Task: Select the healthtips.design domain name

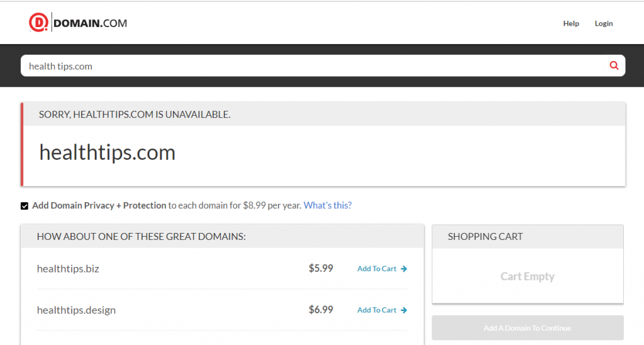Action: 76,310
